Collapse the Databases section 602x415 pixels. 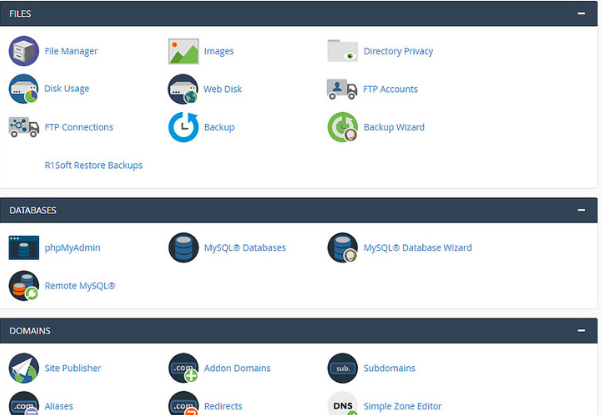(x=581, y=210)
